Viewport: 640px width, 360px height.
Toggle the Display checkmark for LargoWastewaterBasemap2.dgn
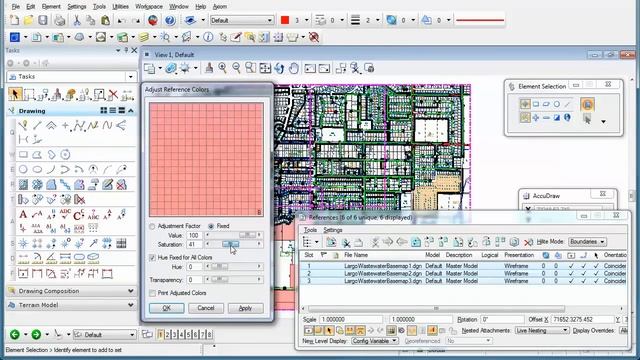click(x=571, y=273)
